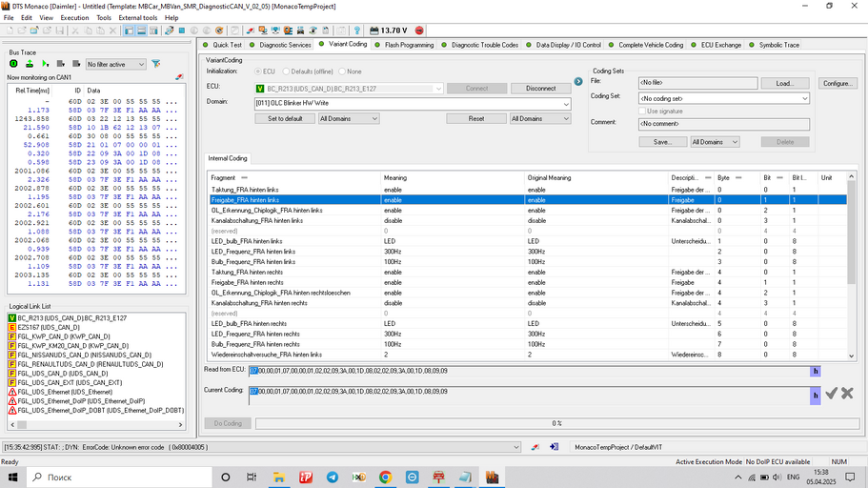
Task: Open Telegram from the Windows taskbar
Action: [333, 477]
